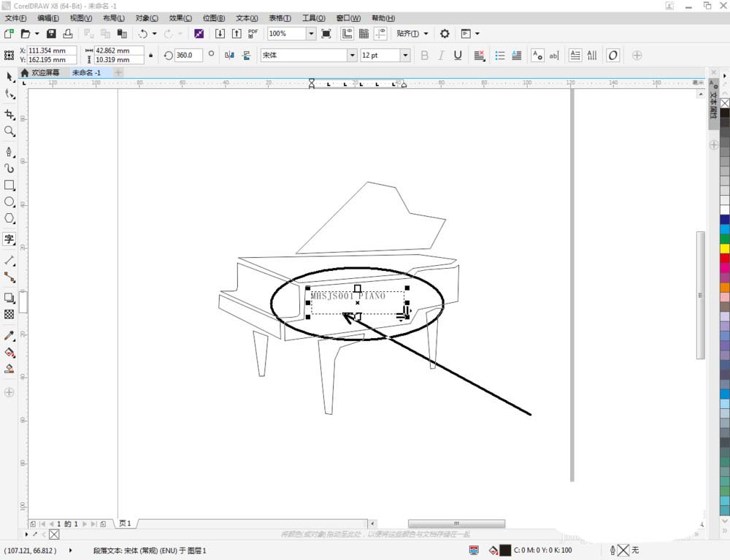The image size is (730, 560).
Task: Pick the red swatch in palette
Action: click(x=725, y=258)
